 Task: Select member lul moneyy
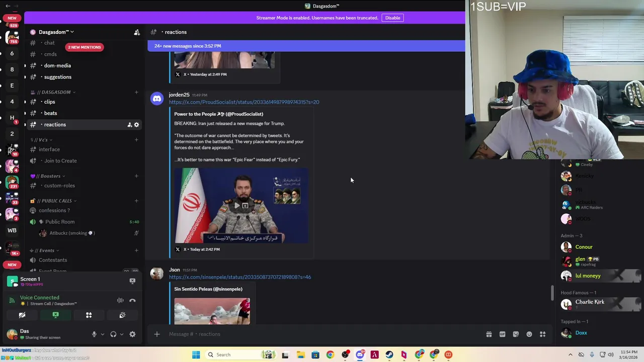(x=588, y=276)
